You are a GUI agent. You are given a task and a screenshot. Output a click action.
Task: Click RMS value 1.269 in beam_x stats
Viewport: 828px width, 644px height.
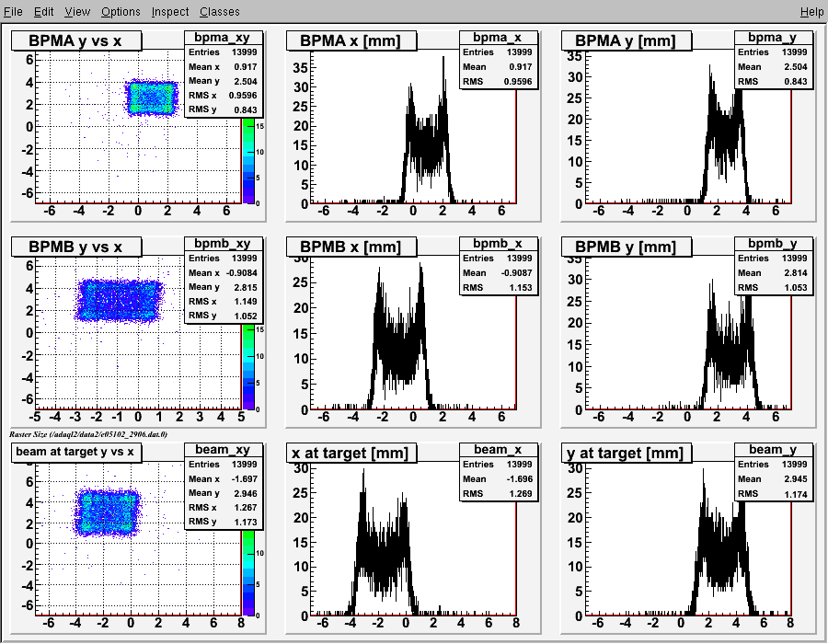522,493
